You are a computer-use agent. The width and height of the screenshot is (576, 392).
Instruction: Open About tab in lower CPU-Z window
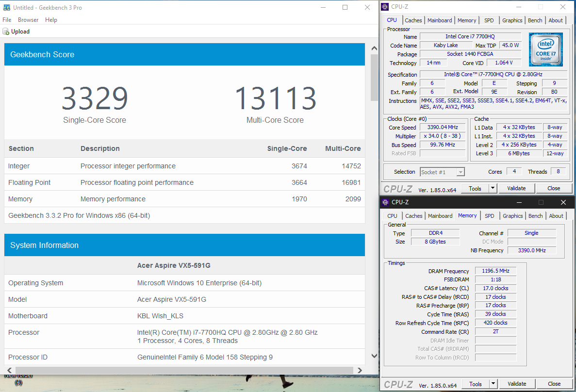556,216
